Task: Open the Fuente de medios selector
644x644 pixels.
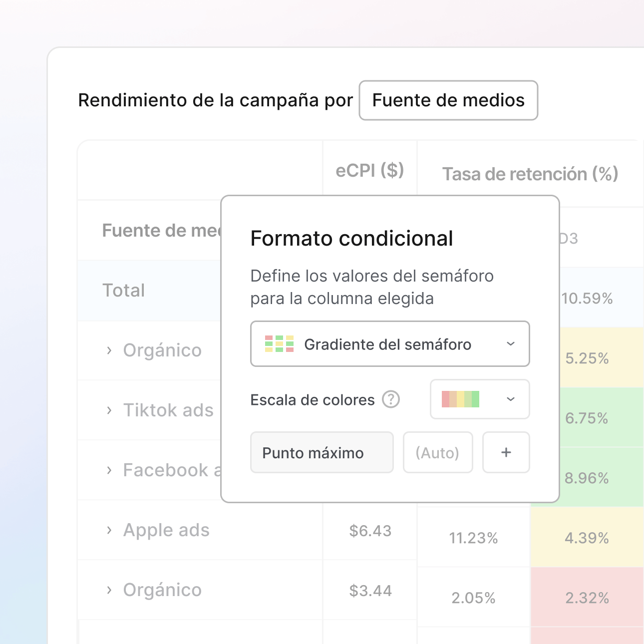Action: click(x=448, y=100)
